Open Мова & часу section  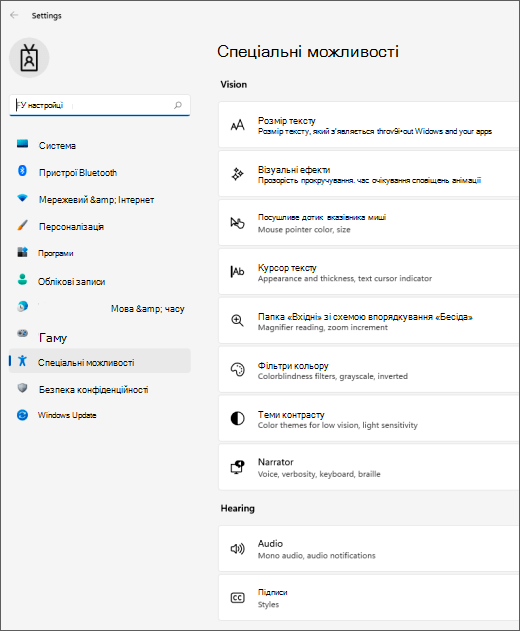point(99,309)
